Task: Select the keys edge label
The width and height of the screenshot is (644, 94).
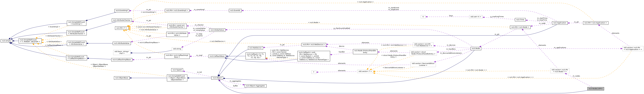Action: click(x=451, y=16)
